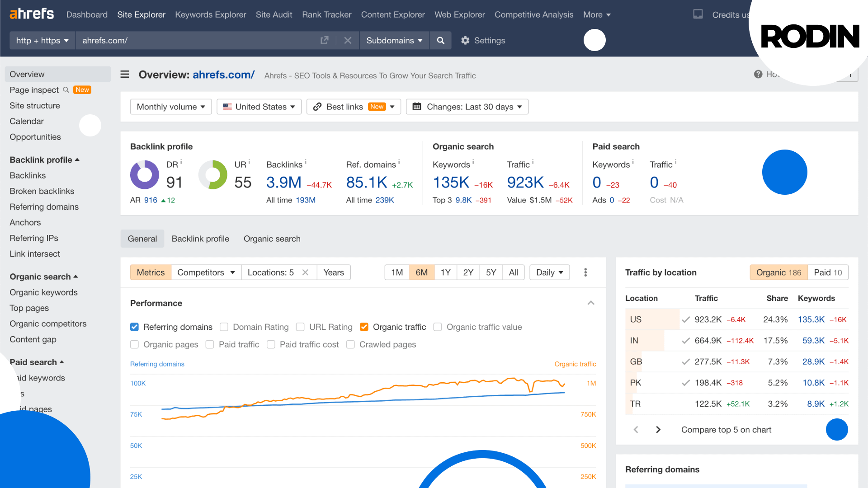Select the Paid 10 tab
This screenshot has width=868, height=488.
point(828,272)
